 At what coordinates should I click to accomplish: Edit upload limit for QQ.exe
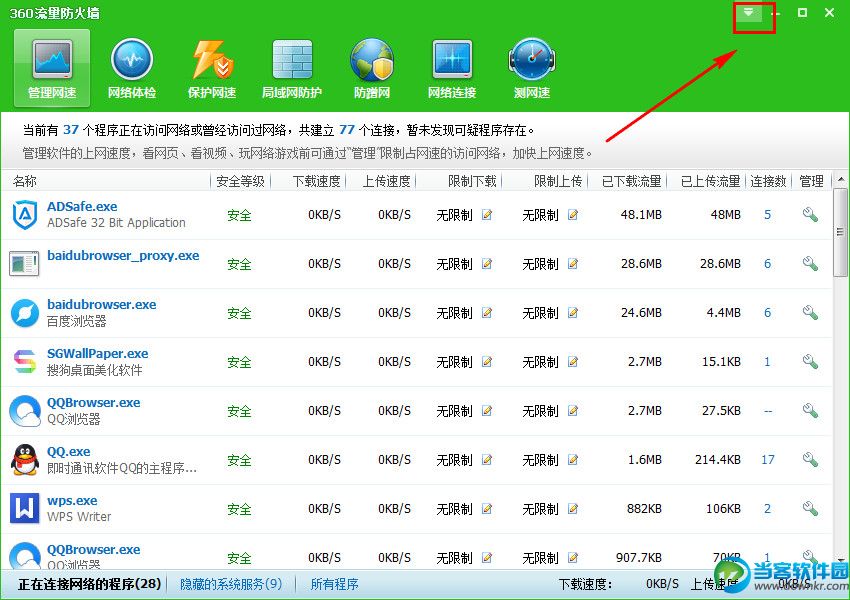click(x=572, y=460)
